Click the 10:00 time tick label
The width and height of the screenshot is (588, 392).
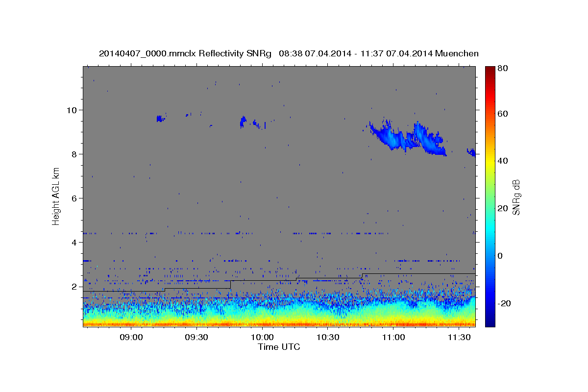pyautogui.click(x=262, y=338)
